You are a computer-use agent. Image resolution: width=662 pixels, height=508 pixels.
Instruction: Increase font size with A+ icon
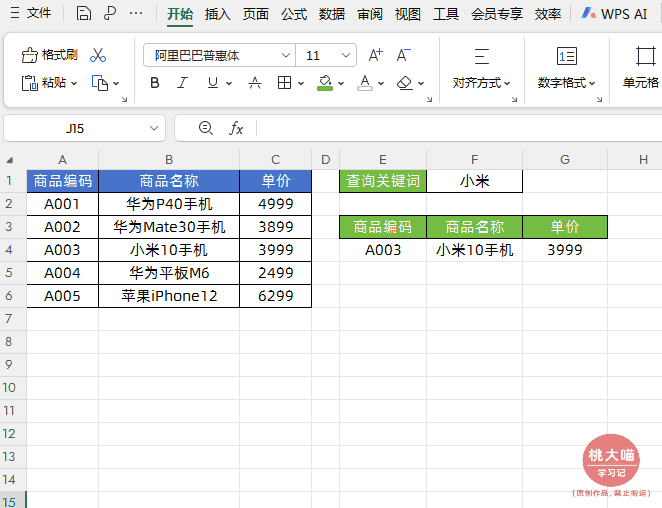point(375,55)
